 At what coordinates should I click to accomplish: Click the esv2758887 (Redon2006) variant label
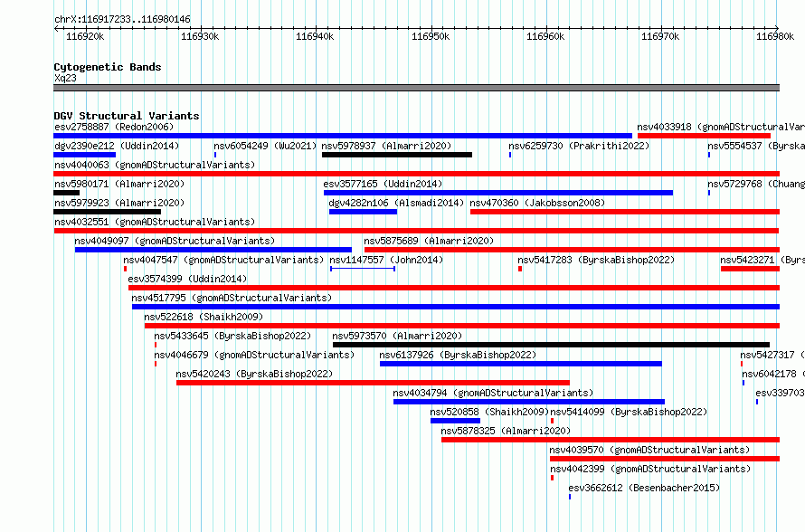(x=114, y=127)
